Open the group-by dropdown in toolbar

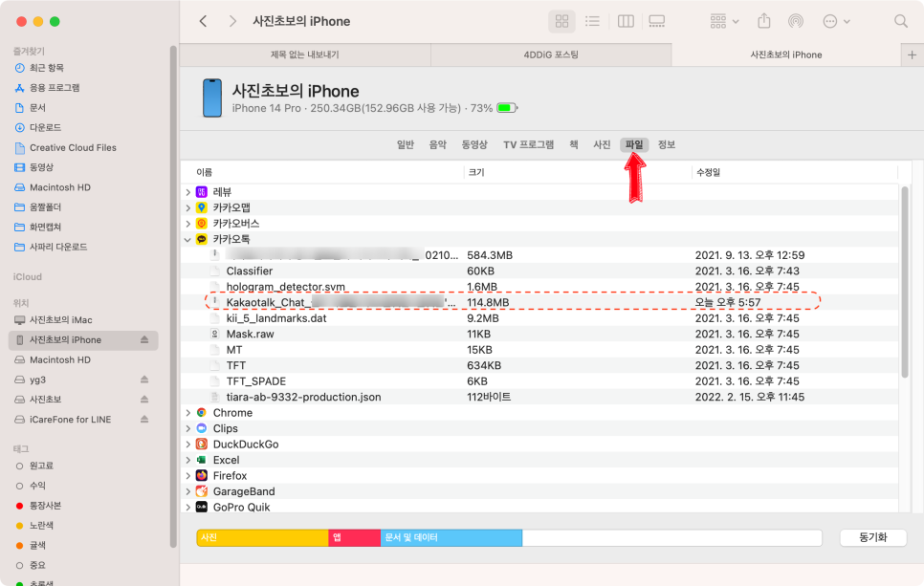click(724, 21)
